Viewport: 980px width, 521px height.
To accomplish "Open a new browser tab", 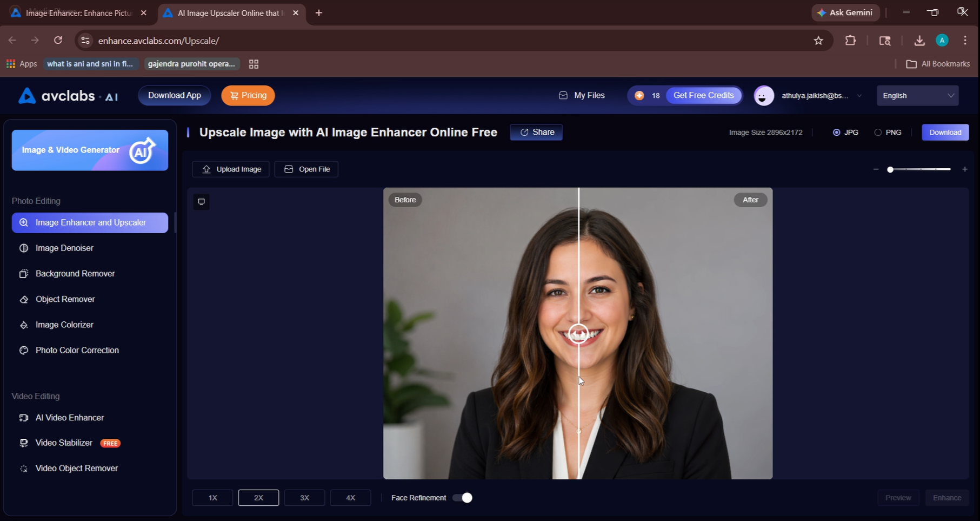I will [319, 13].
